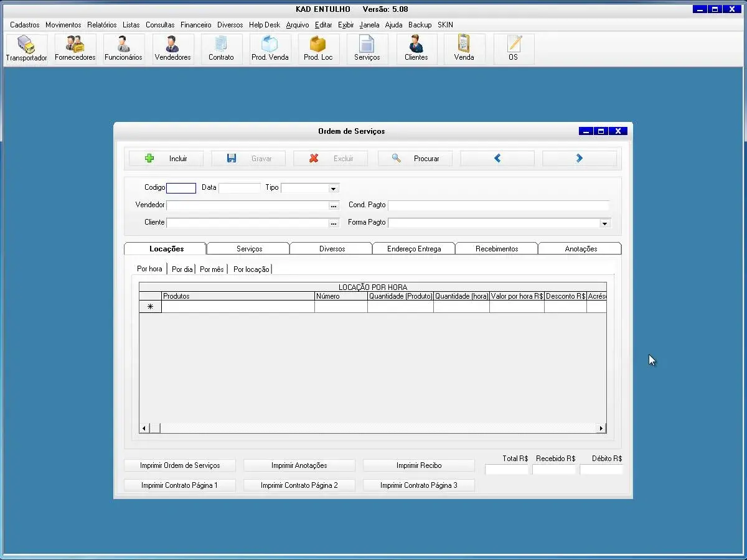Screen dimensions: 747x560
Task: Click into the Codigo input field
Action: [181, 188]
